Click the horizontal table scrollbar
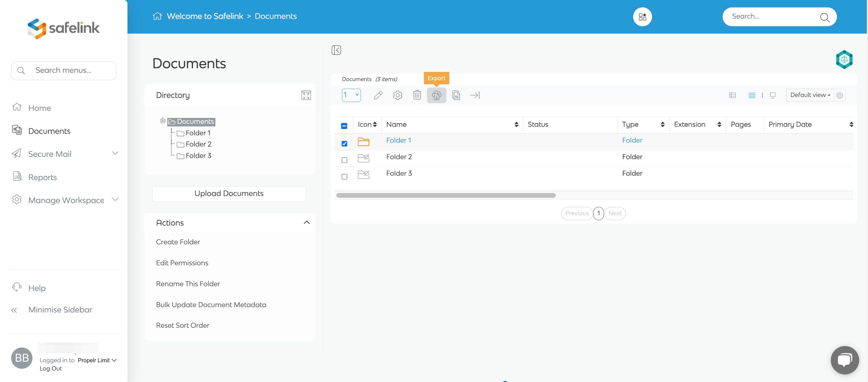 446,195
